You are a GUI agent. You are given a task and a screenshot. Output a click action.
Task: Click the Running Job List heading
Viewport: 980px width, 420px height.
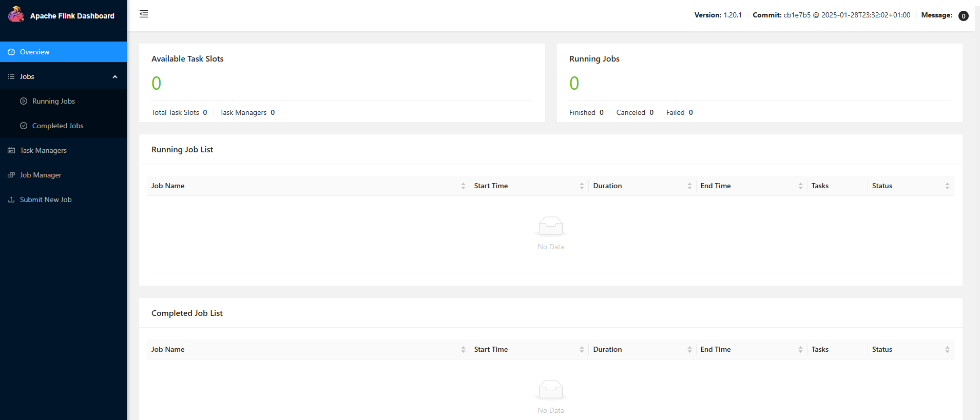182,150
